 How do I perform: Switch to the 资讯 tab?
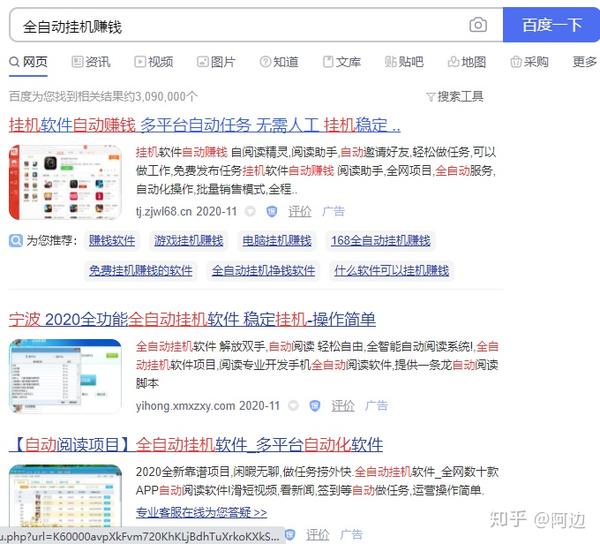coord(91,62)
